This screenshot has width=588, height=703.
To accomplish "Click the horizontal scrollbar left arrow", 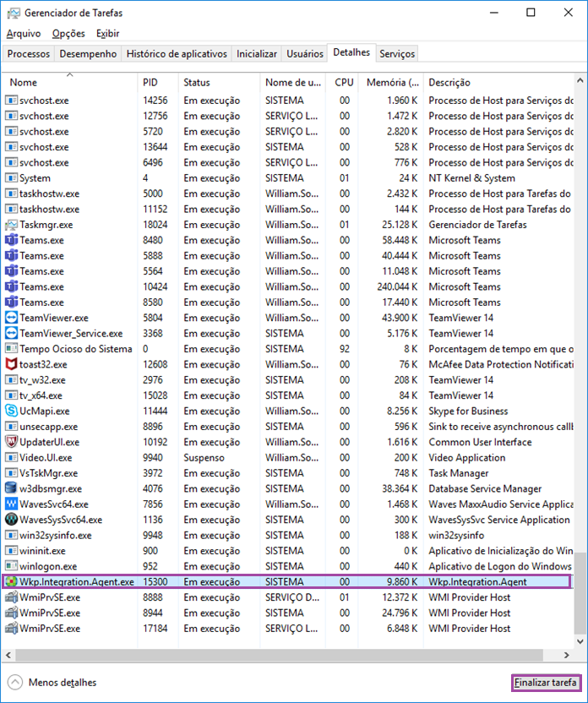I will coord(8,655).
